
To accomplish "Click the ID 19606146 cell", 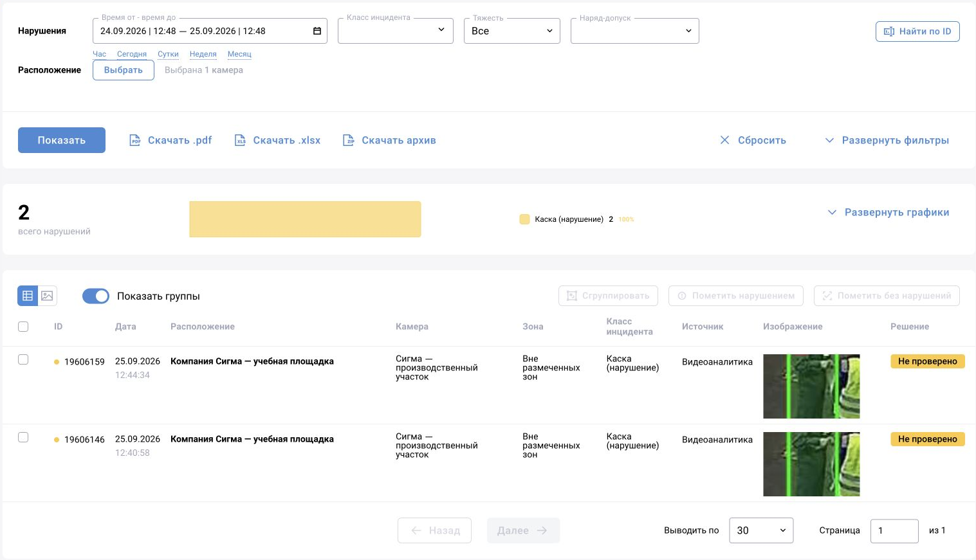I will [x=84, y=440].
